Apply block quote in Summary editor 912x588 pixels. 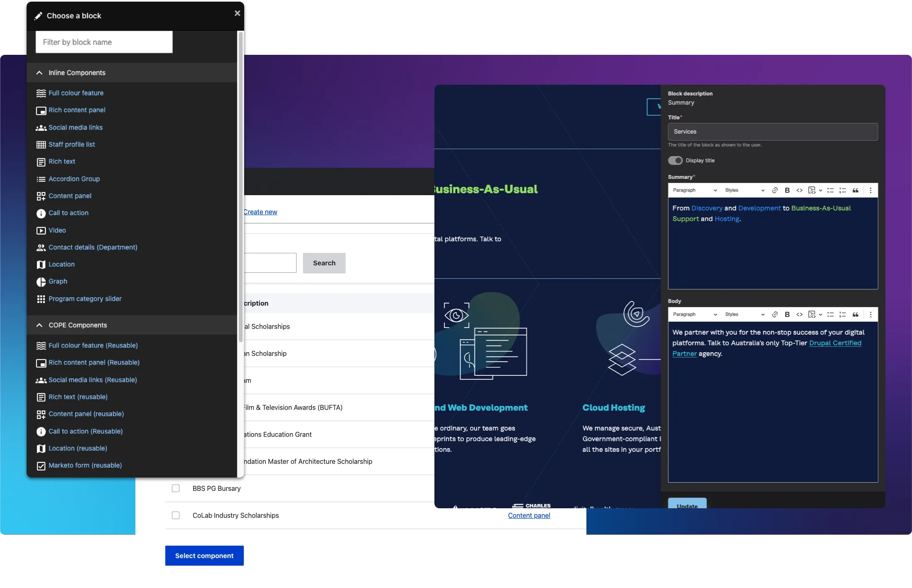pos(856,191)
